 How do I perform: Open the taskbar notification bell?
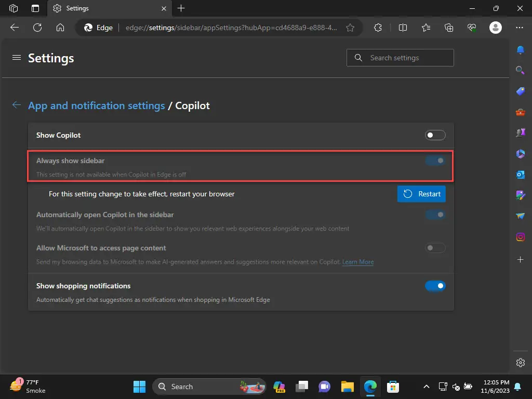point(518,387)
